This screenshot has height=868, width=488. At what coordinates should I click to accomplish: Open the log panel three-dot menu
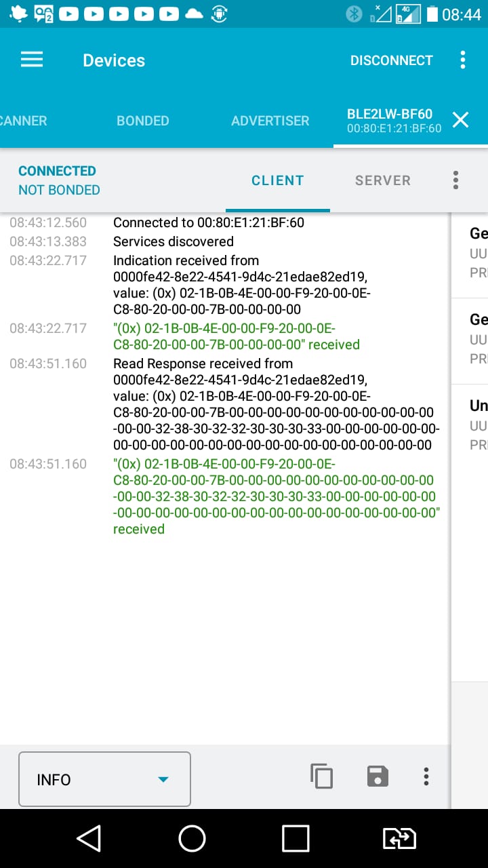(426, 776)
